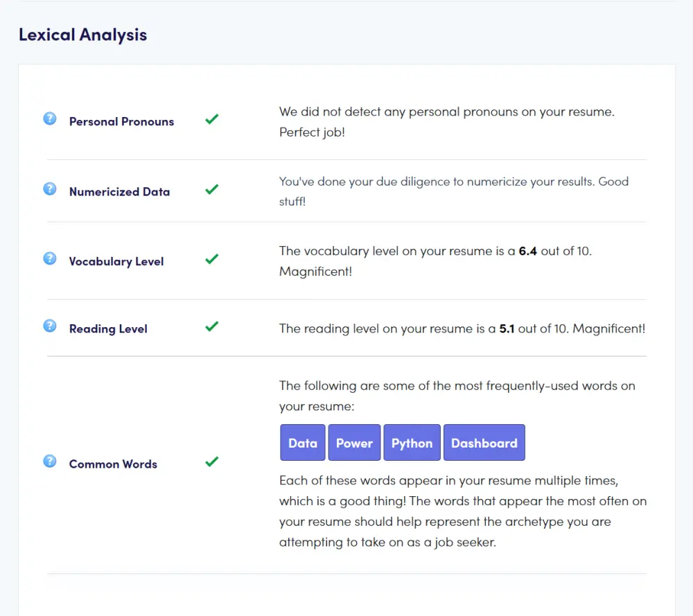Screen dimensions: 693x616
Task: Click the "Power" word tag
Action: pyautogui.click(x=354, y=443)
